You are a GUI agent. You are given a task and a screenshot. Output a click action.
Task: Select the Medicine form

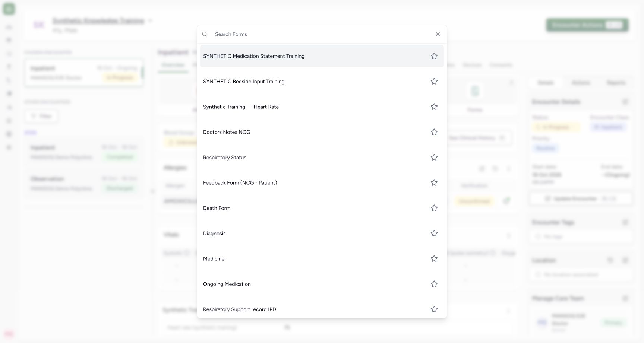click(322, 259)
